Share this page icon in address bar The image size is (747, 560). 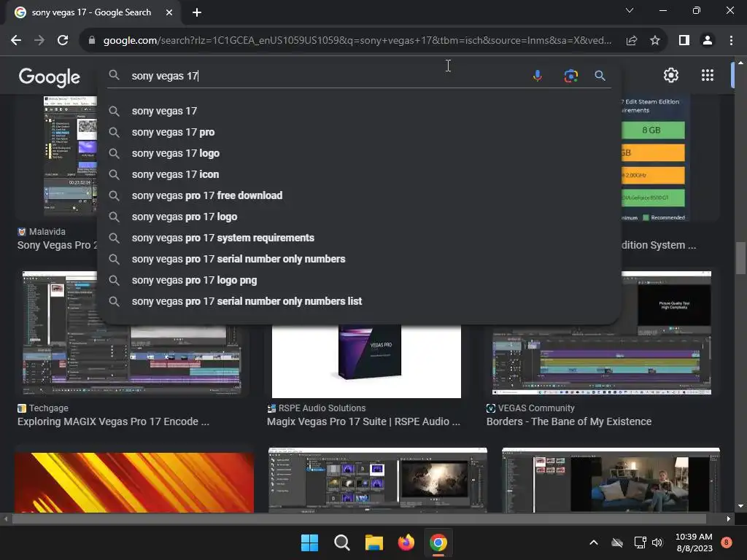click(632, 41)
